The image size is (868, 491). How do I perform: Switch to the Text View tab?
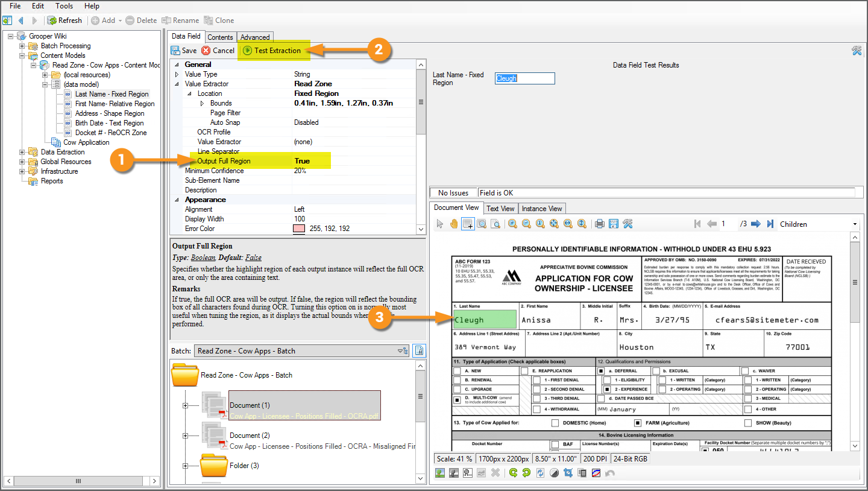[500, 209]
